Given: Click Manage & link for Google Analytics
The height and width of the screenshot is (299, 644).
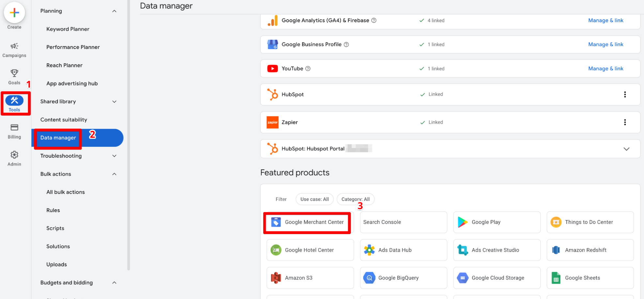Looking at the screenshot, I should click(606, 21).
